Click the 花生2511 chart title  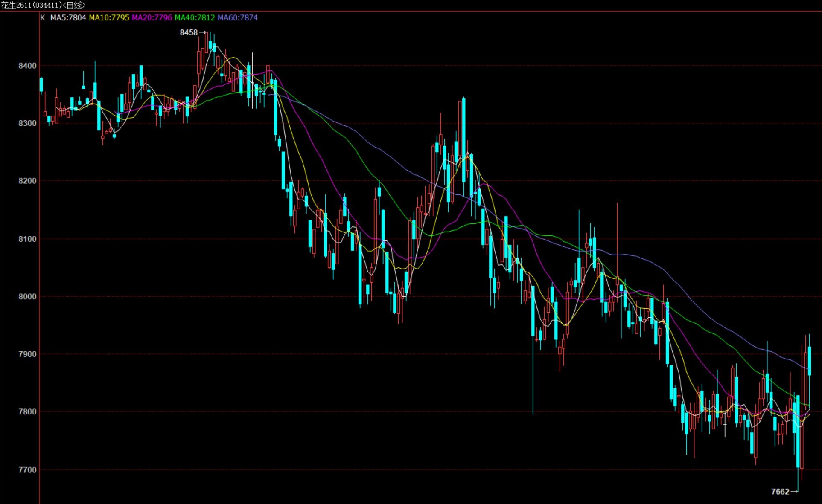point(43,5)
